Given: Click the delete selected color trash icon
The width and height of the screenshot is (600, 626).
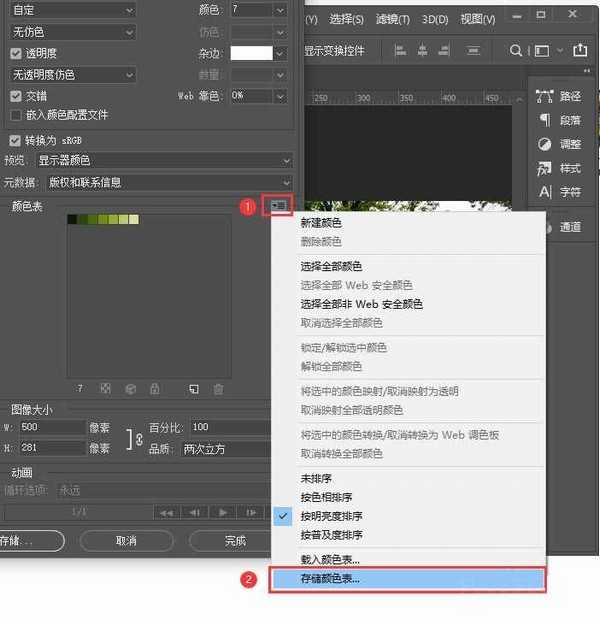Looking at the screenshot, I should pyautogui.click(x=218, y=388).
